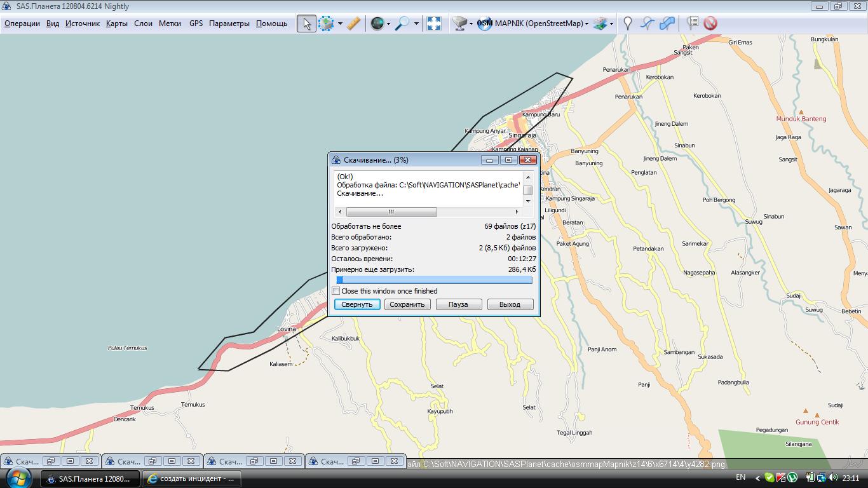Add a new placemark with pin icon
This screenshot has width=868, height=488.
tap(628, 24)
